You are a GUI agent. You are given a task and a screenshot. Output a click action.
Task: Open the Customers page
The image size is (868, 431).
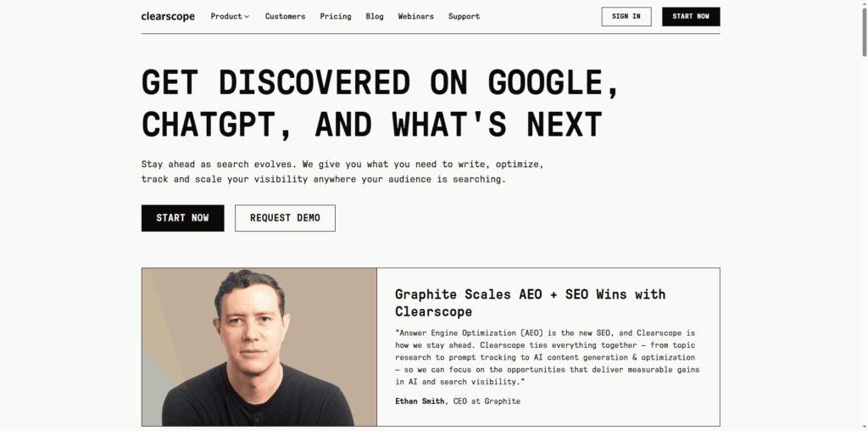tap(285, 16)
